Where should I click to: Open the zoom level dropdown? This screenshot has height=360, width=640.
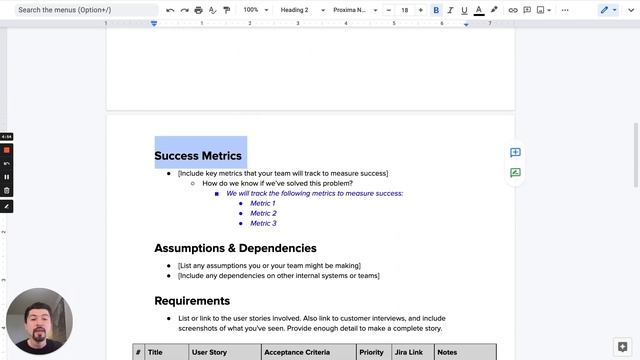(256, 10)
